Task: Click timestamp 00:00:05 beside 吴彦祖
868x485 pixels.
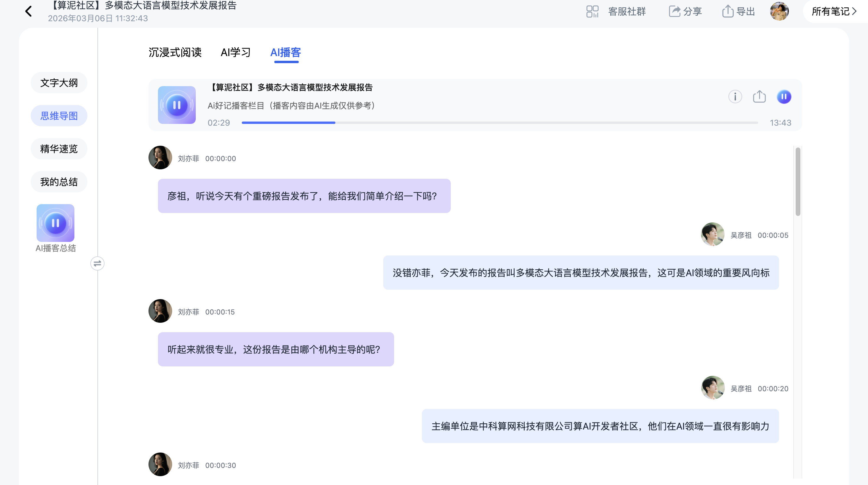Action: pos(773,235)
